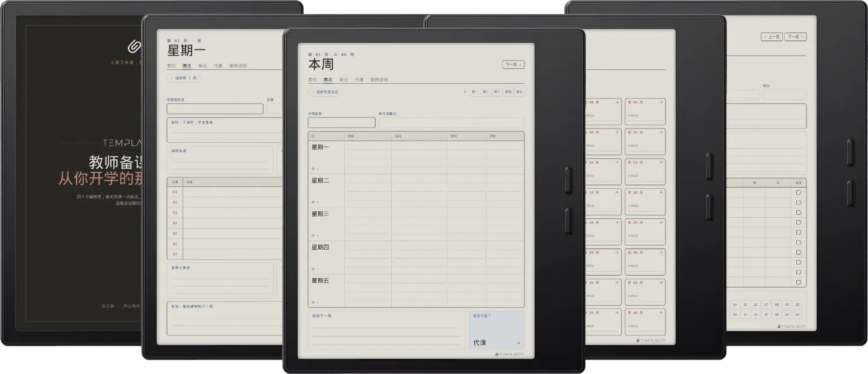Open the red lesson link under 星期四 row

coord(314,269)
